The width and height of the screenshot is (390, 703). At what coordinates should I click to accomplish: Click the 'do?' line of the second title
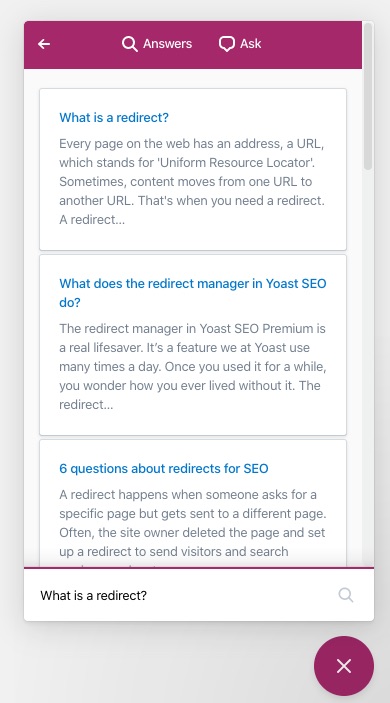pos(70,303)
